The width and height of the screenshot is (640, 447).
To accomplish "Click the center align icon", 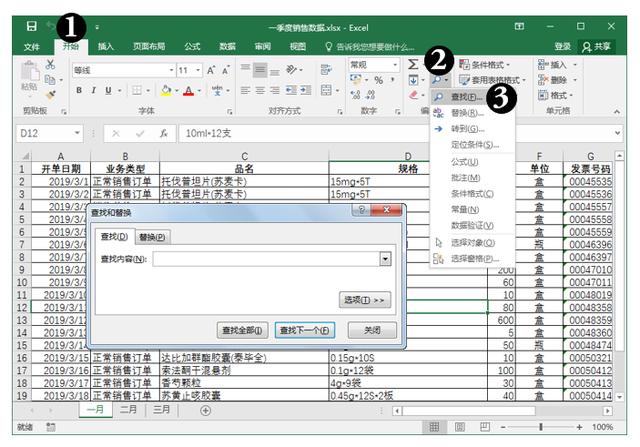I will (x=260, y=90).
